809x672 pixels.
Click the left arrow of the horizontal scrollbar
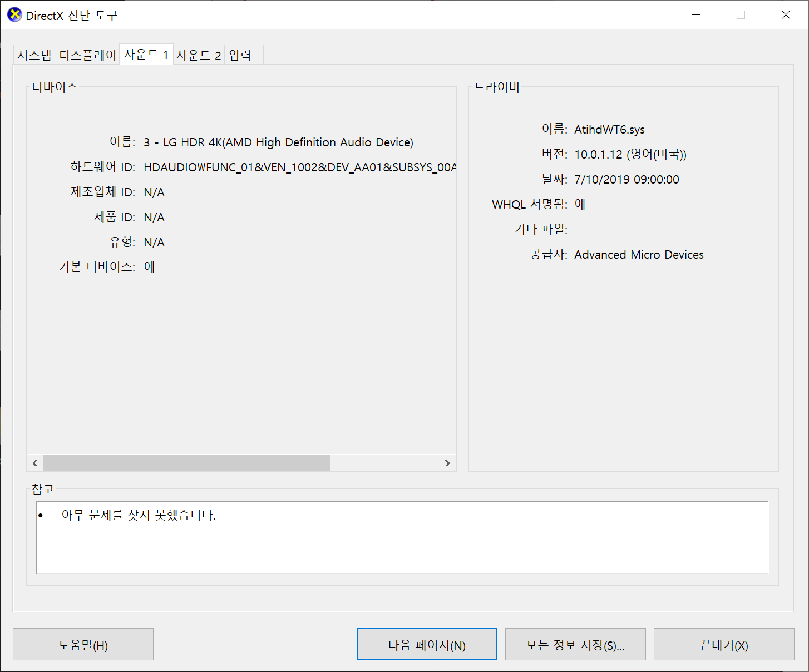[34, 463]
